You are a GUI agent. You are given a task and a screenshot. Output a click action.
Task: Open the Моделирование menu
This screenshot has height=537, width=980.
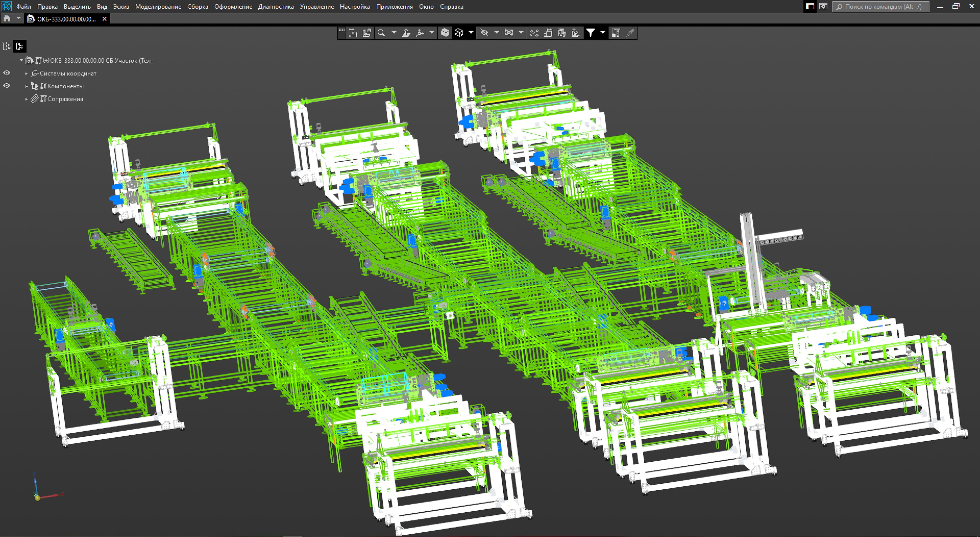coord(158,6)
